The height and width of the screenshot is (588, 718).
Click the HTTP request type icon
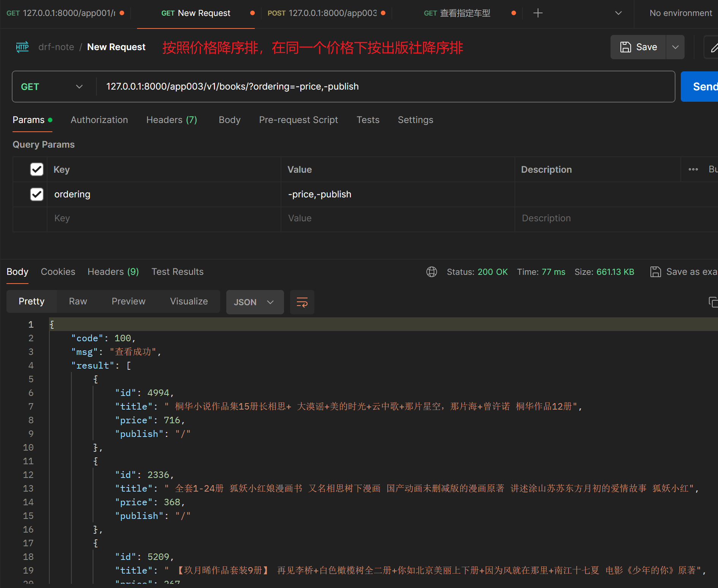22,47
